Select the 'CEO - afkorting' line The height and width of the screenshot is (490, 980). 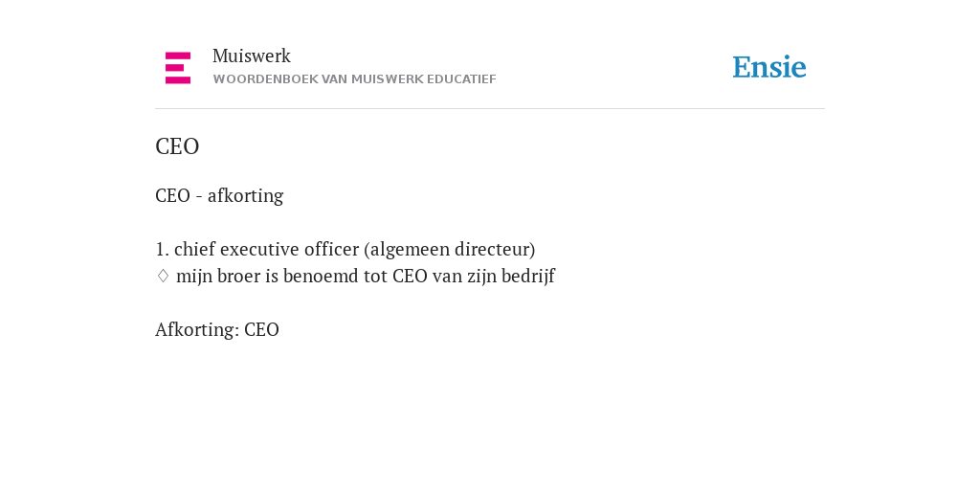(x=219, y=195)
